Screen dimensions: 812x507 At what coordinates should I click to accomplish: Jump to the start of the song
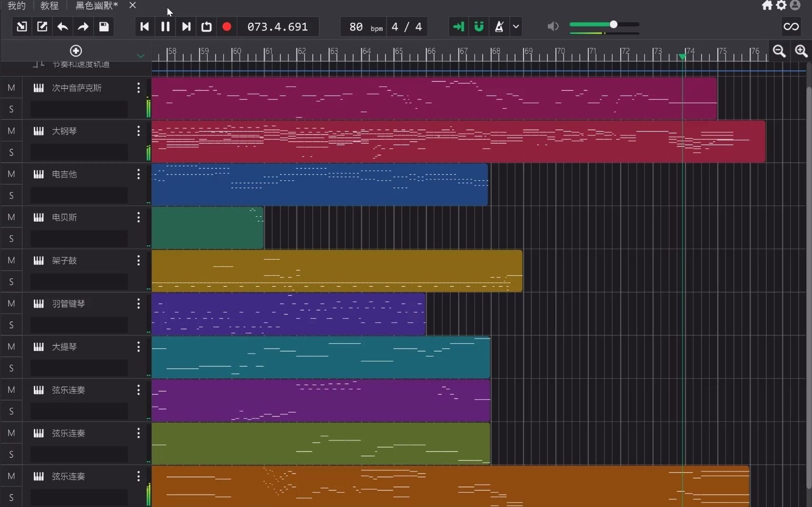point(145,27)
